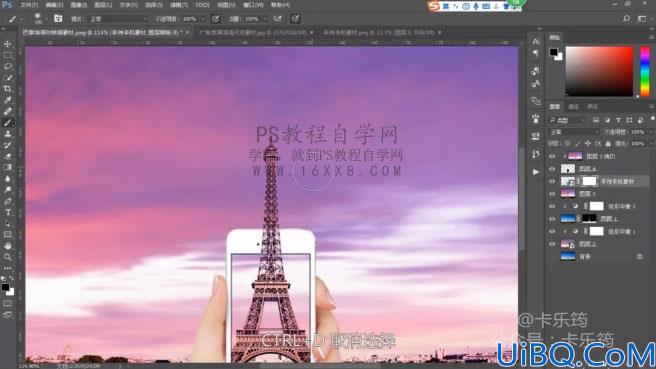The width and height of the screenshot is (656, 369).
Task: Open the tool preset picker arrow
Action: pyautogui.click(x=22, y=19)
